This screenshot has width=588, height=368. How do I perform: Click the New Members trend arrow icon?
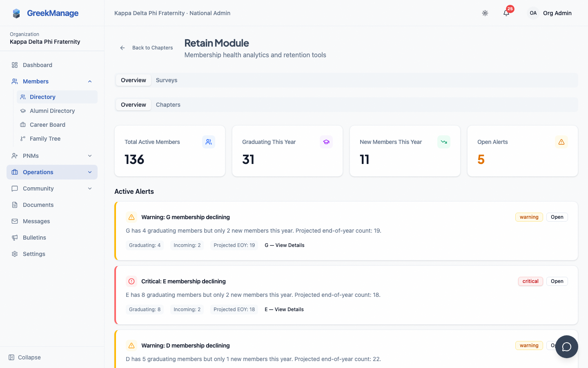[x=444, y=142]
